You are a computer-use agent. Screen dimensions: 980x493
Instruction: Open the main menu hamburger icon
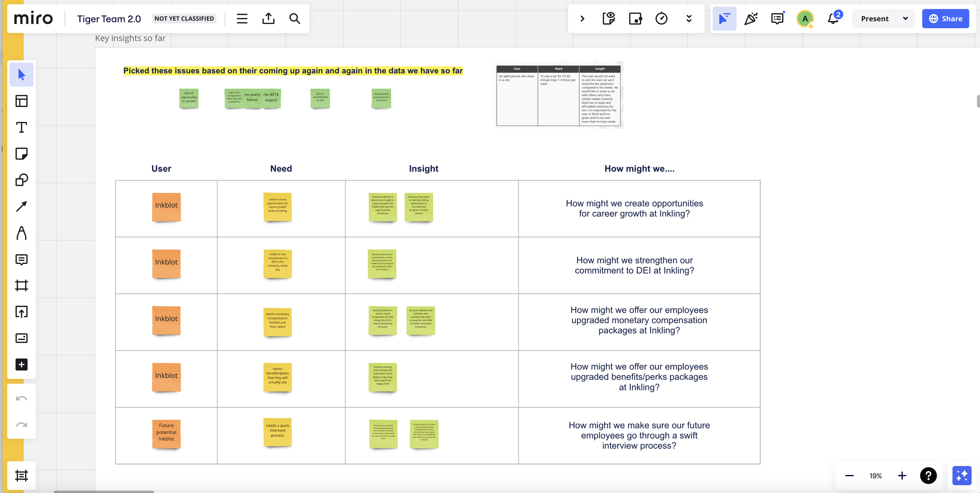point(242,19)
